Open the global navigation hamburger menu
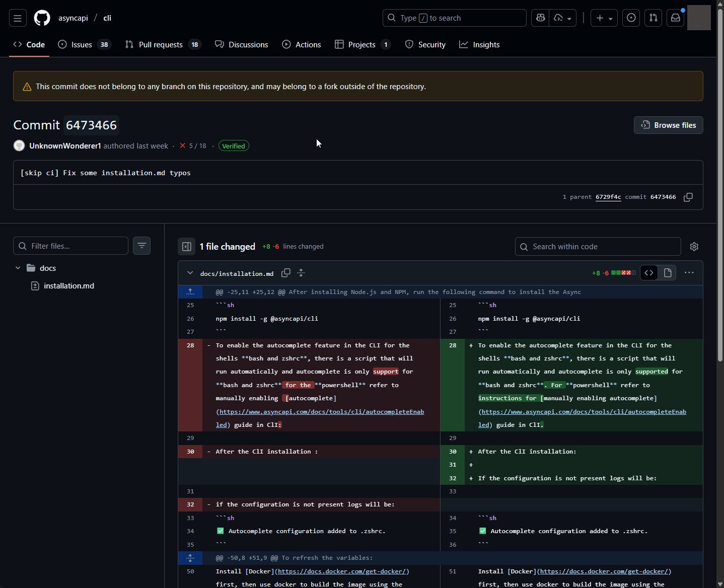724x588 pixels. tap(18, 18)
